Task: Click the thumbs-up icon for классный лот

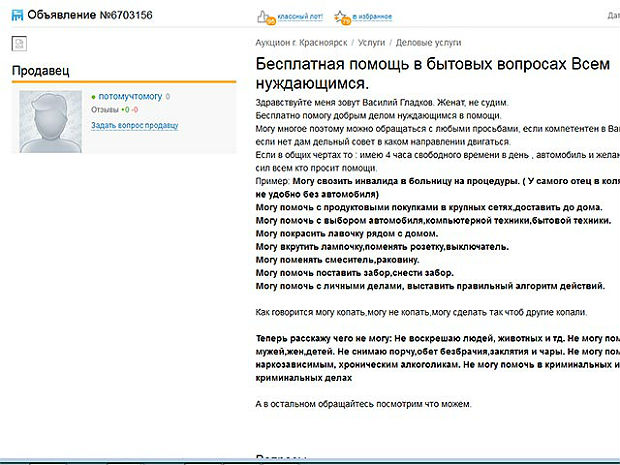Action: pos(265,17)
